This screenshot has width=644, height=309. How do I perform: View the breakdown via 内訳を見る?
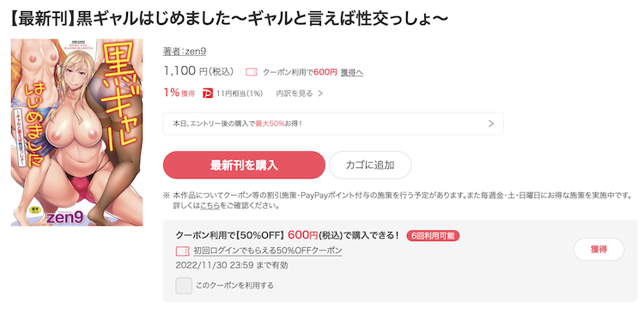coord(295,94)
